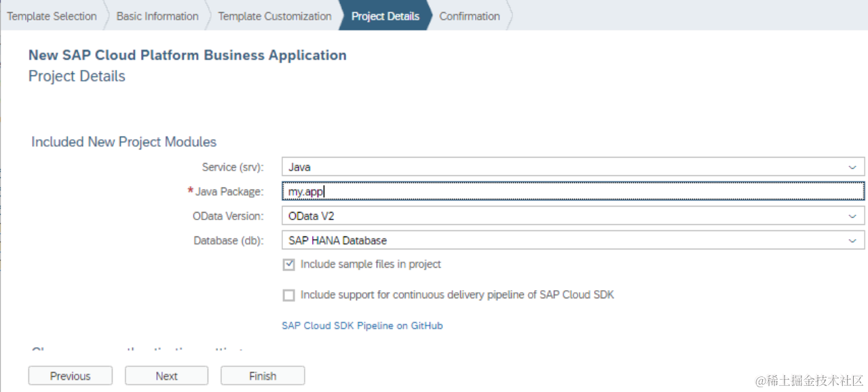Open SAP Cloud SDK Pipeline on GitHub link

click(x=362, y=325)
